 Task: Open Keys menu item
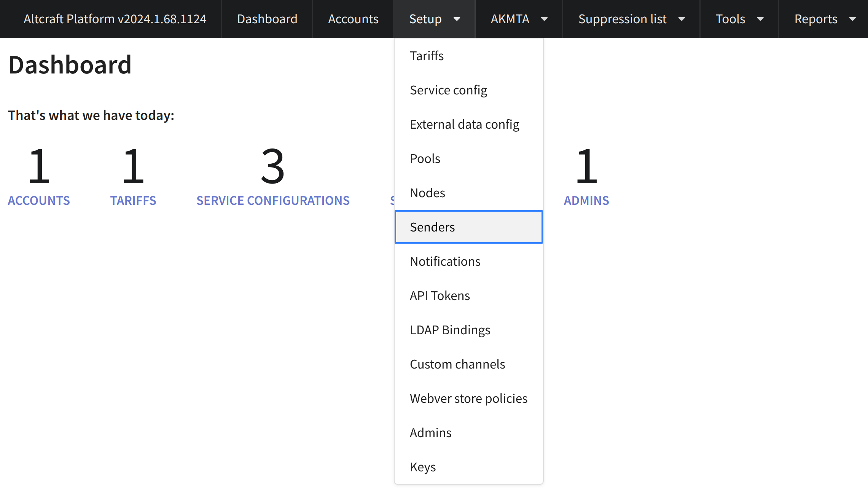[468, 467]
